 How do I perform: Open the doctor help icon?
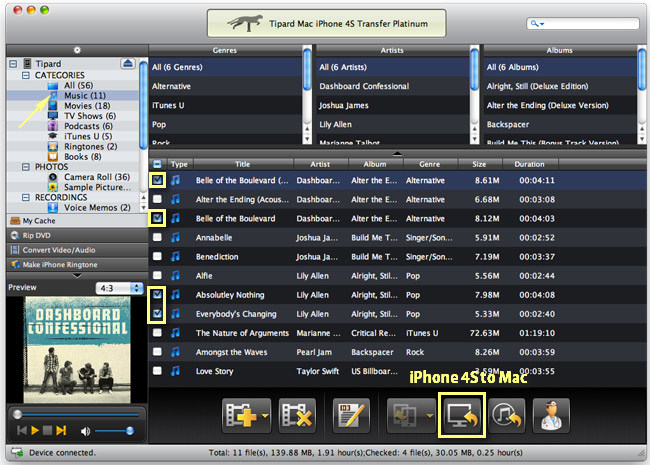click(551, 415)
